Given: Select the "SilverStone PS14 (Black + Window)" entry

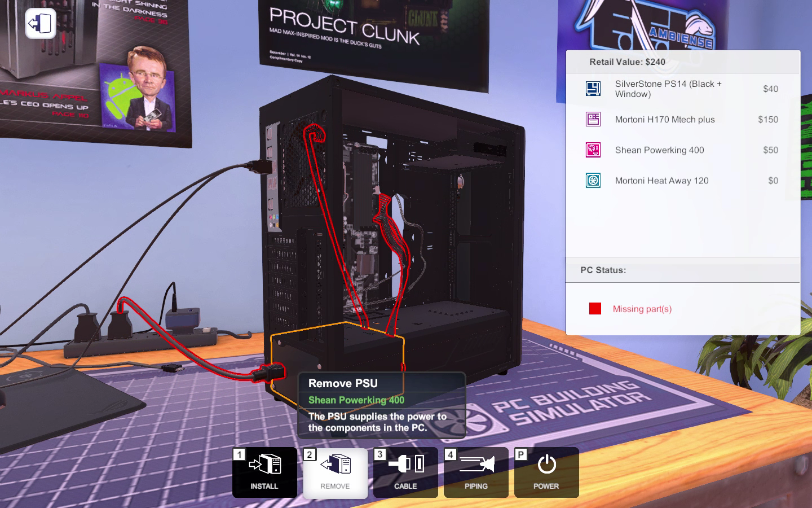Looking at the screenshot, I should coord(683,89).
